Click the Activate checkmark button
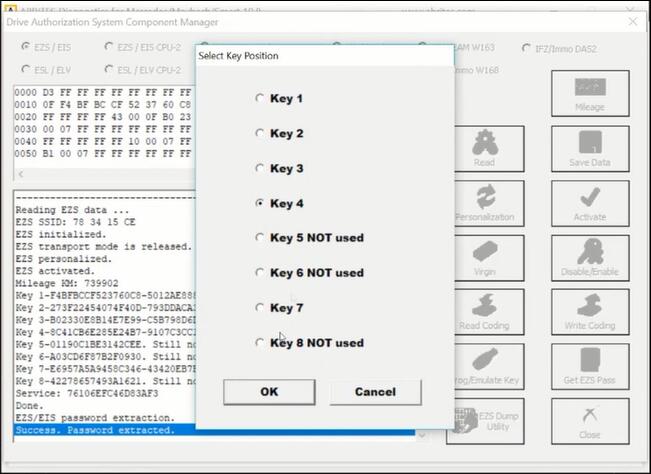651x474 pixels. (590, 203)
